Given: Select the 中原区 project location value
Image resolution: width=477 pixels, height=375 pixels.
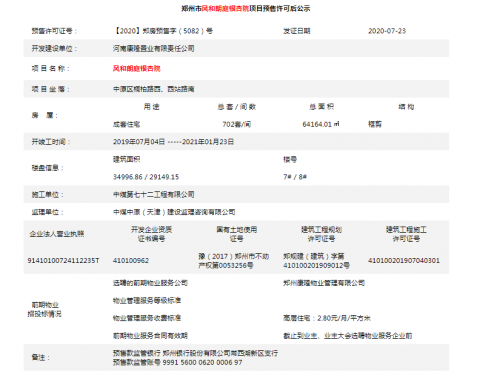Looking at the screenshot, I should pos(154,89).
